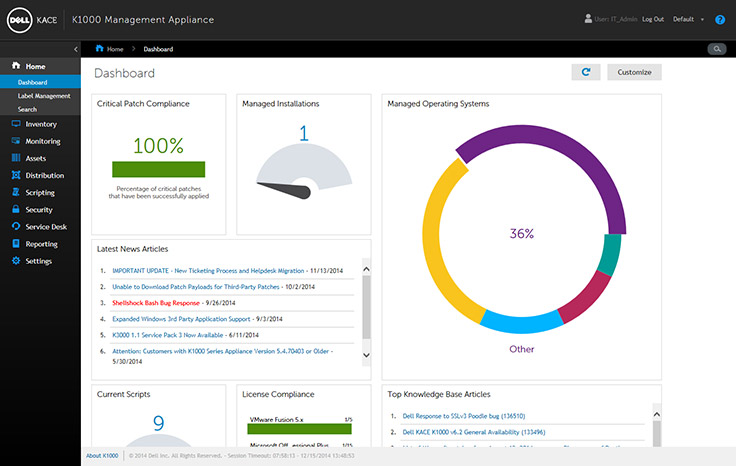736x466 pixels.
Task: Click the Dell KACE logo
Action: 31,20
